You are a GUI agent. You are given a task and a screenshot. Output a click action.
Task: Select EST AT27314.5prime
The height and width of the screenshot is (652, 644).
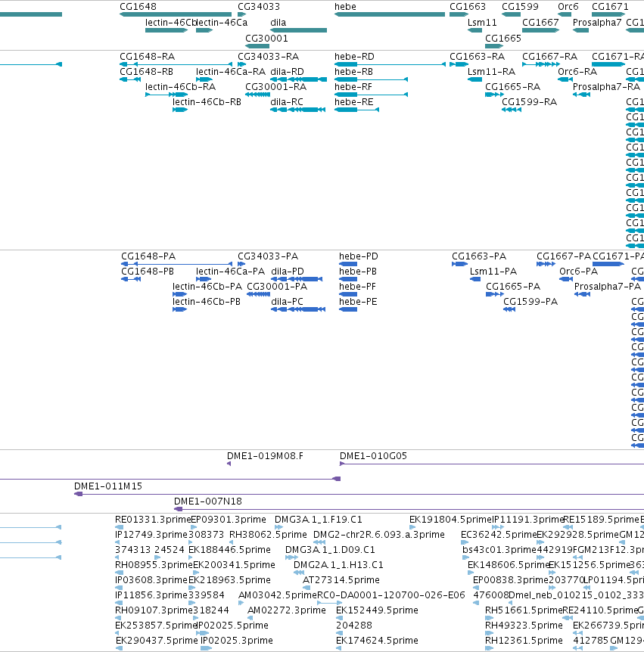click(x=341, y=579)
